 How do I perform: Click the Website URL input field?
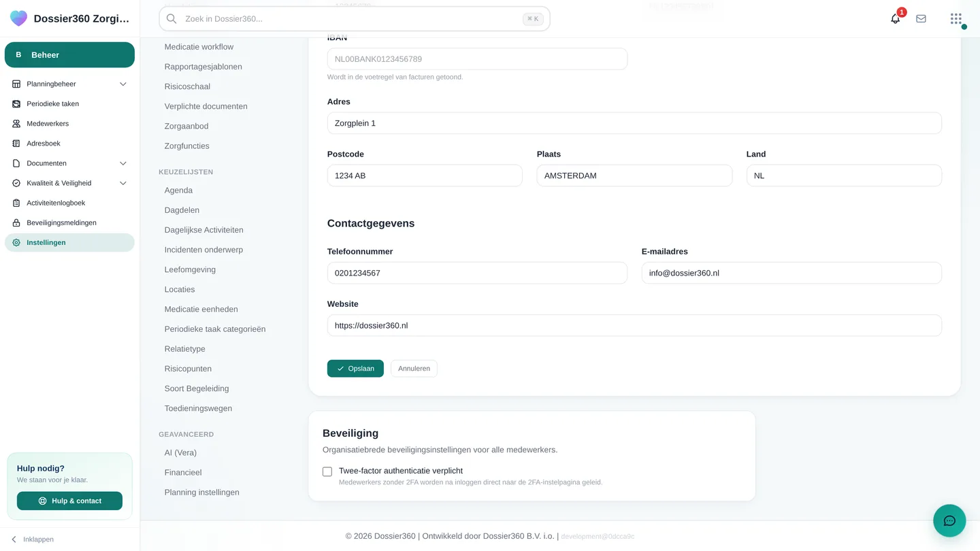tap(634, 325)
